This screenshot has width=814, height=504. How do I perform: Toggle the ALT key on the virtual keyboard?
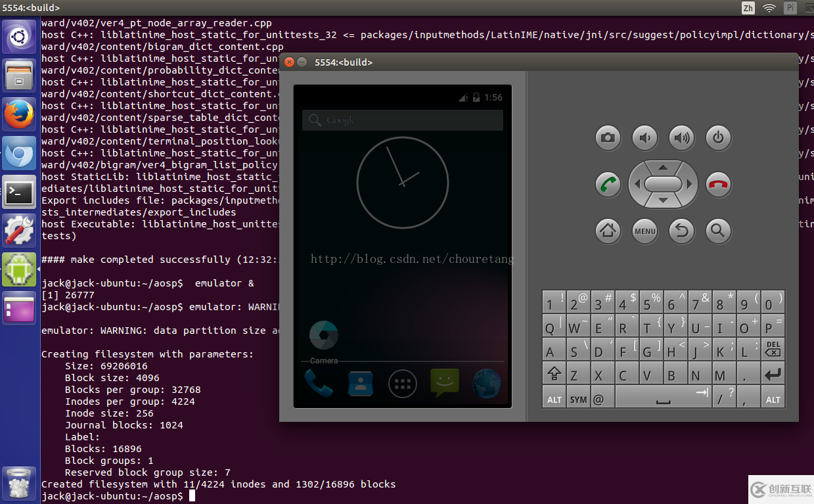coord(554,396)
